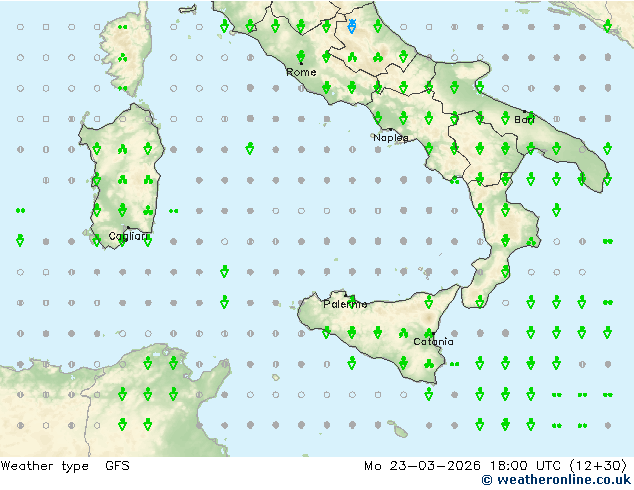The width and height of the screenshot is (634, 490).
Task: Select the lone green rain symbol in the Tyrrhenian Sea
Action: [250, 148]
